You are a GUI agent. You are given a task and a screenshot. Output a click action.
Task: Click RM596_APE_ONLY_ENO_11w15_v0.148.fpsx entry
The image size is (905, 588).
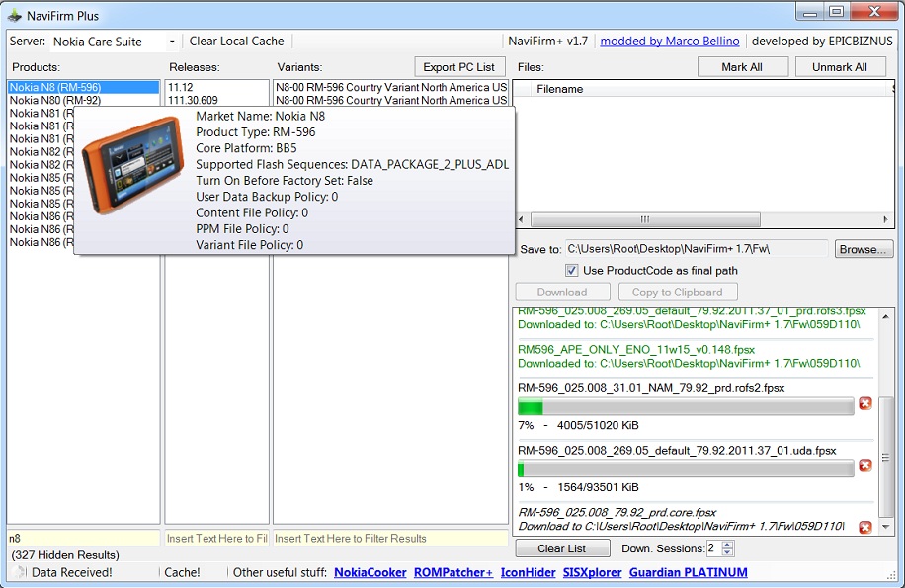pos(636,350)
